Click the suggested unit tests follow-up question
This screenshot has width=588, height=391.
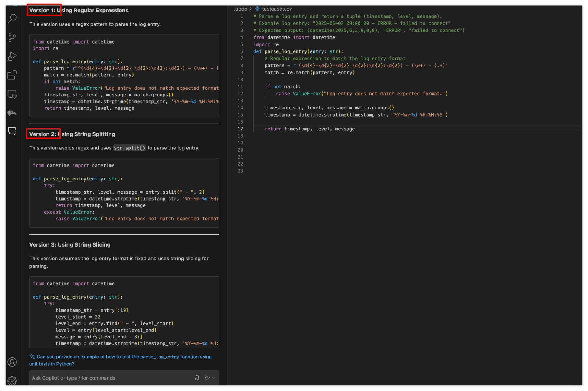click(x=121, y=360)
